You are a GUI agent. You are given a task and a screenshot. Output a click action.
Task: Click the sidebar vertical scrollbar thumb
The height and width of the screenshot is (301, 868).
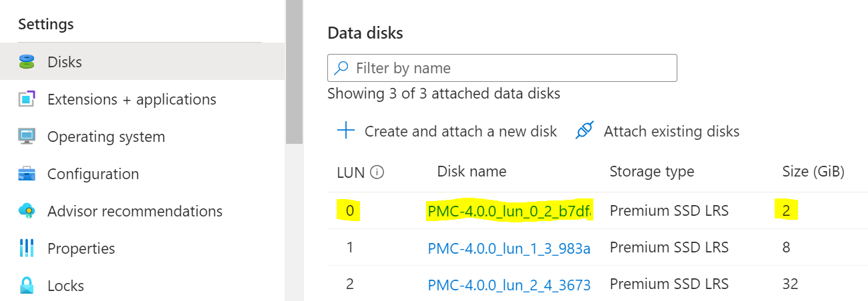(294, 72)
